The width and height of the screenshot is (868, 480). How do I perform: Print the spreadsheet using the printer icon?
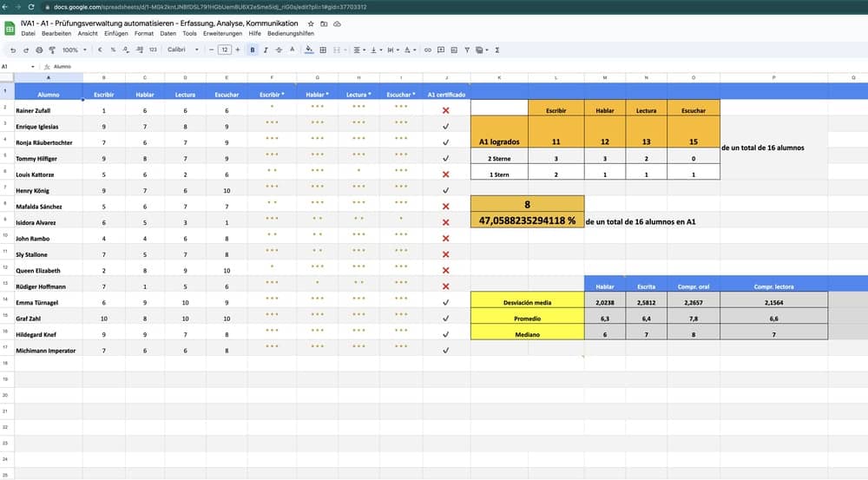pos(39,50)
